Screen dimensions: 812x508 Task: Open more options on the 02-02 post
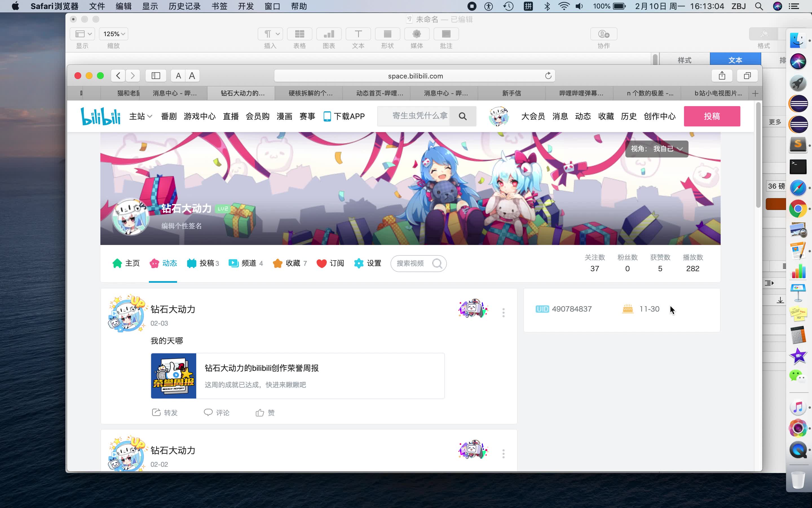[x=503, y=454]
